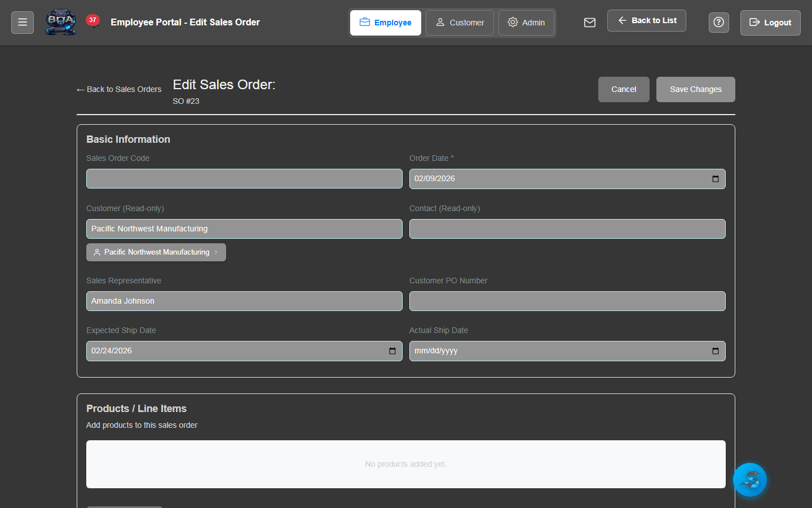Click Save Changes
This screenshot has width=812, height=508.
(695, 89)
